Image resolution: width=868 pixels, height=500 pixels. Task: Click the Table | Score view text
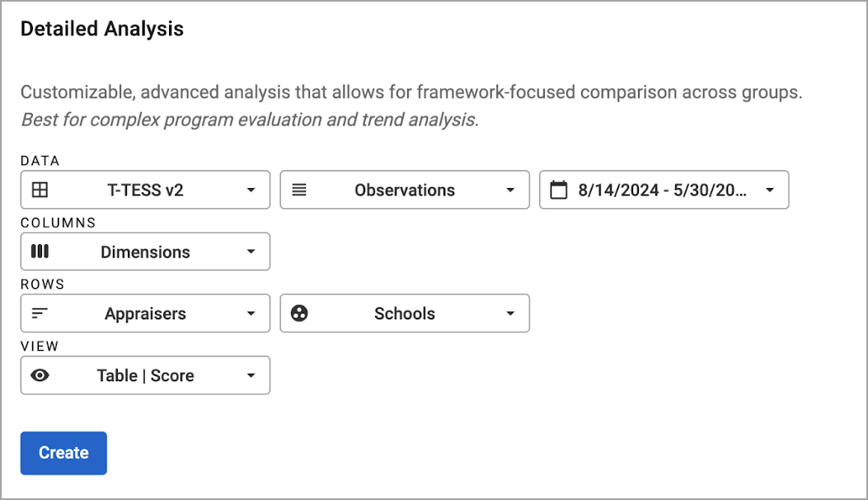coord(146,376)
